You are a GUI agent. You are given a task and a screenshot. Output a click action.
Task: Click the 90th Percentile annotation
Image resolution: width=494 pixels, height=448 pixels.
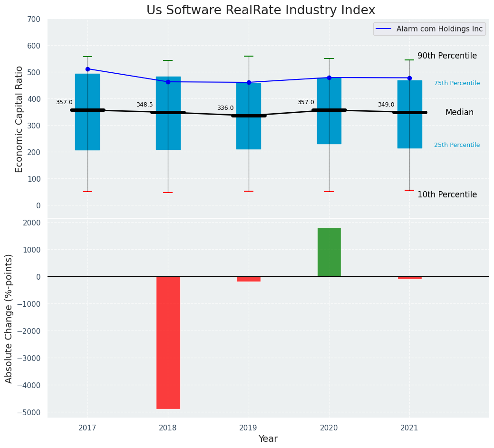(x=447, y=56)
